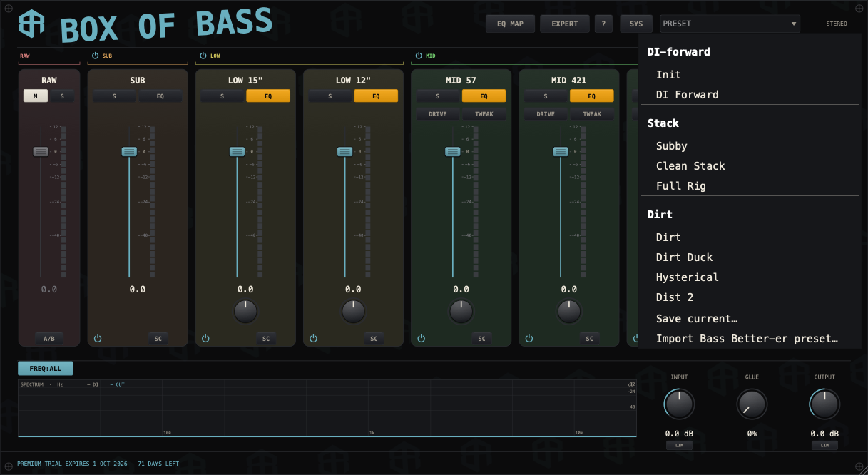Click the MID 57 channel fader handle
Image resolution: width=868 pixels, height=475 pixels.
pos(453,151)
